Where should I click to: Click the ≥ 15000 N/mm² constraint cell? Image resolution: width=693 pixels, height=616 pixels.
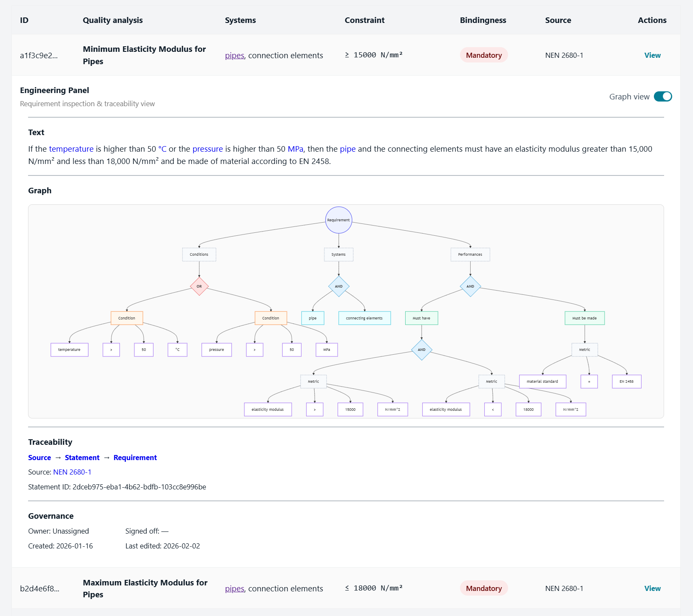374,55
